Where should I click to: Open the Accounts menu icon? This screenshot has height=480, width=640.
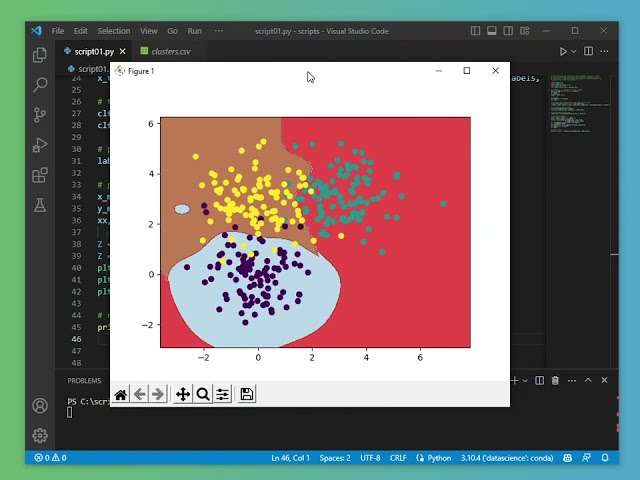point(40,406)
